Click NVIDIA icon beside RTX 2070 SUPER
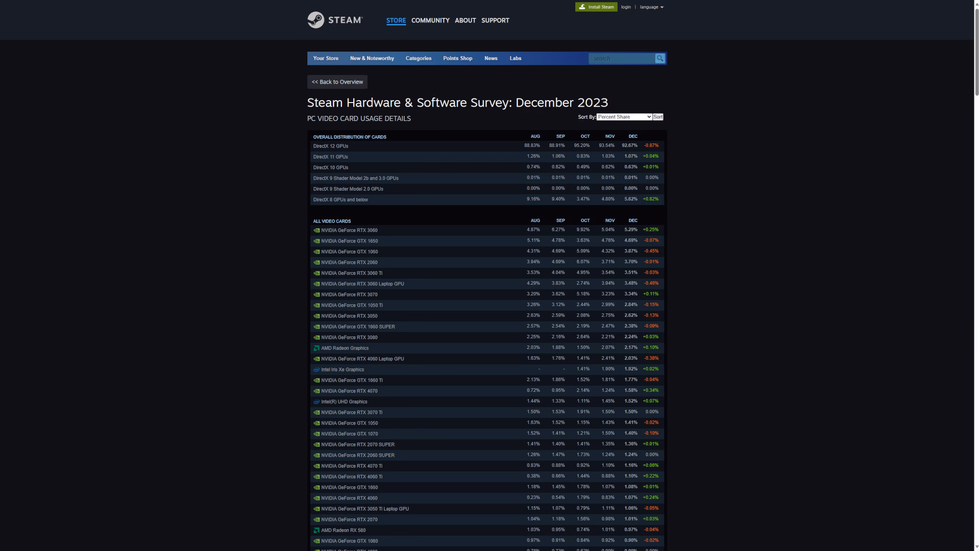 click(316, 444)
